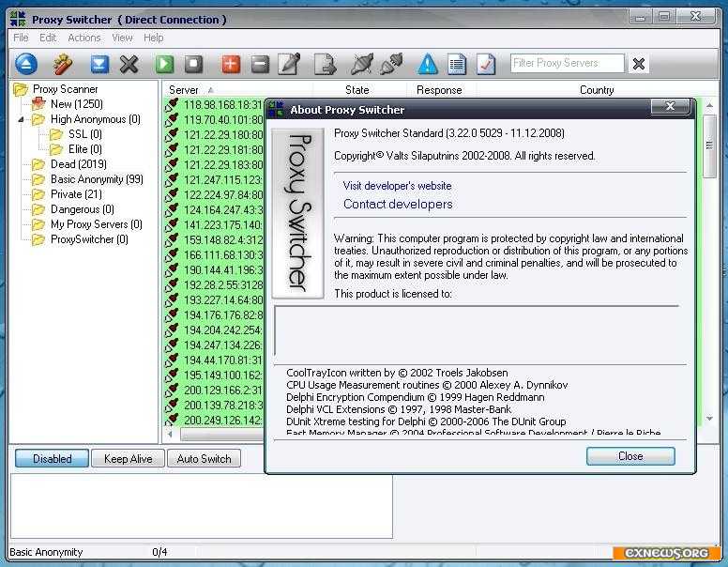Click the About dialog title icon
The image size is (728, 567).
click(276, 109)
